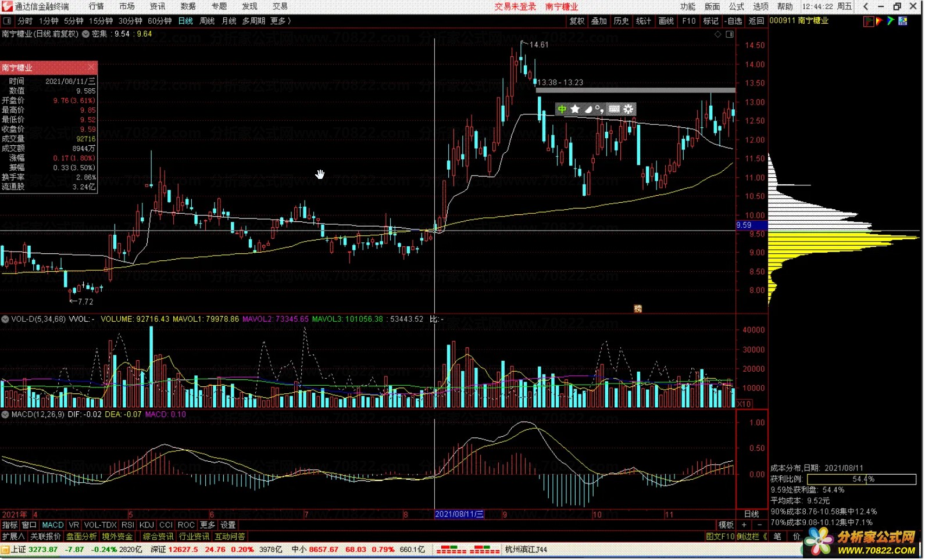
Task: Select the 指标 tab
Action: pyautogui.click(x=10, y=525)
